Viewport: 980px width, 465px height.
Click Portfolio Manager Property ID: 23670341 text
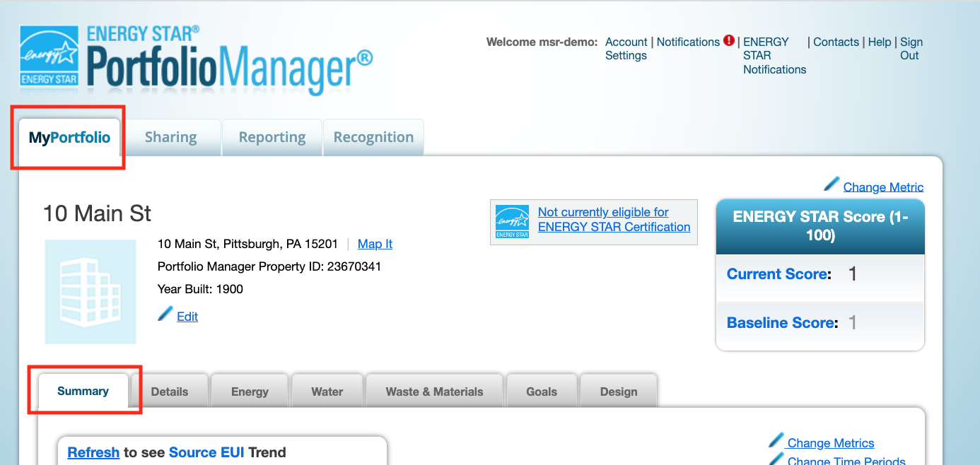(x=269, y=266)
